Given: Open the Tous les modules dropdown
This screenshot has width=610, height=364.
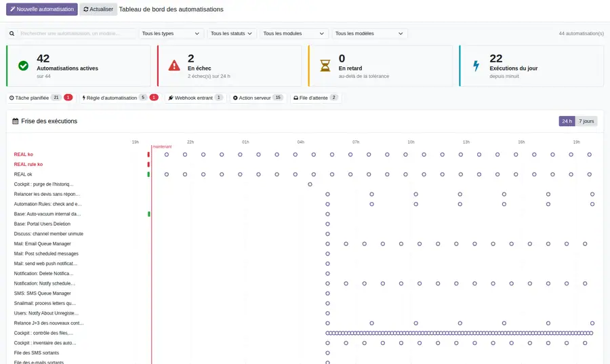Looking at the screenshot, I should pyautogui.click(x=293, y=34).
